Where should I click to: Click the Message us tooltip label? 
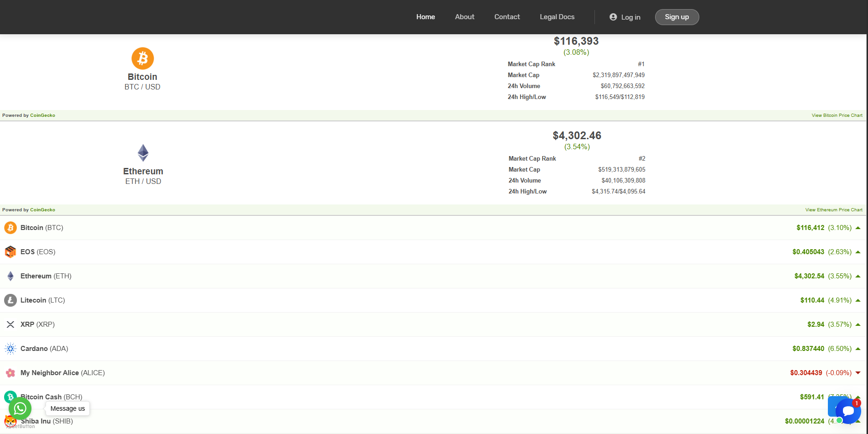(x=68, y=408)
